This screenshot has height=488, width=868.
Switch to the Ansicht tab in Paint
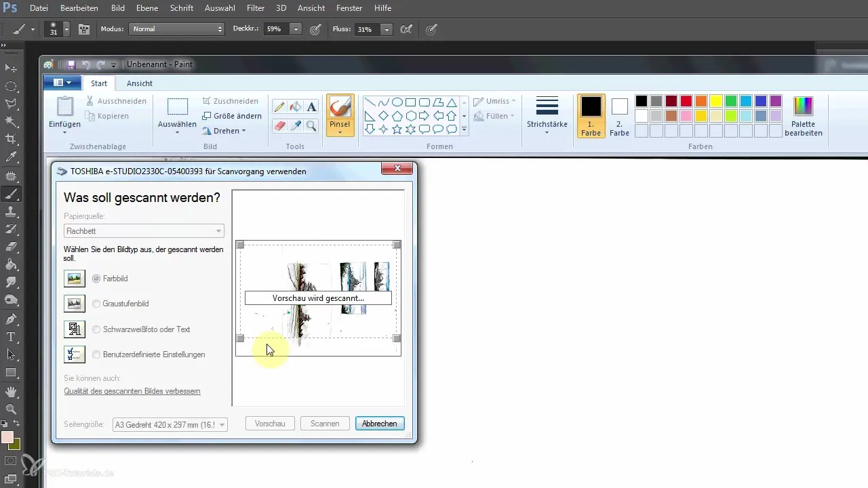coord(140,83)
